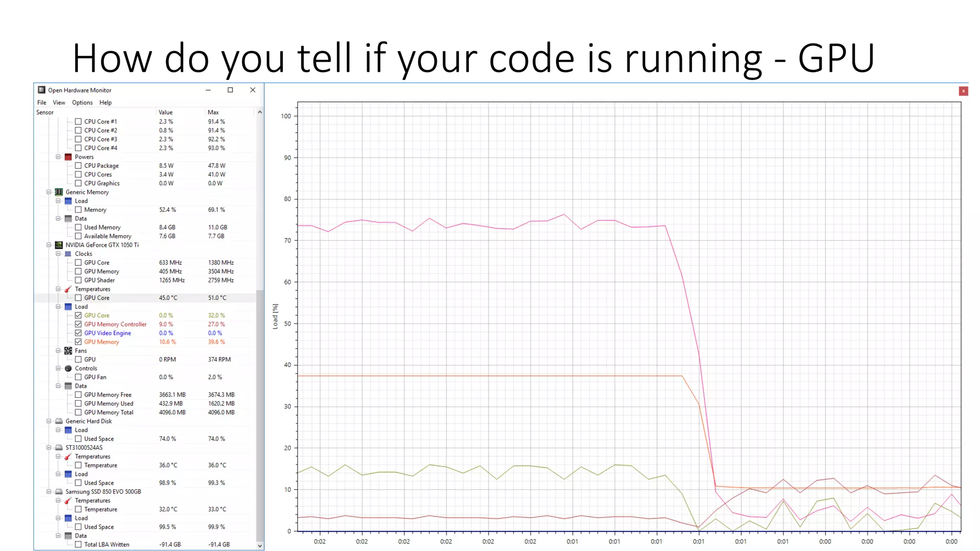Click the Generic Memory Data icon
Screen dimensions: 980x551
pos(68,219)
